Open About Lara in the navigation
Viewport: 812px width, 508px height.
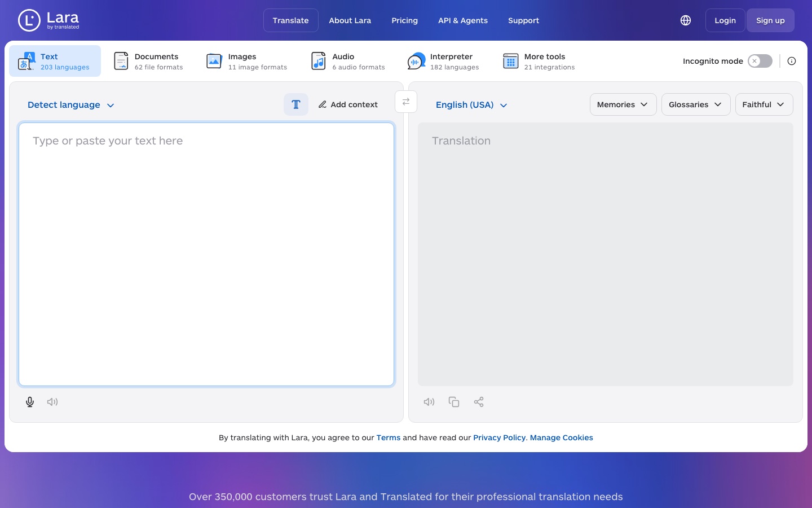pyautogui.click(x=350, y=20)
